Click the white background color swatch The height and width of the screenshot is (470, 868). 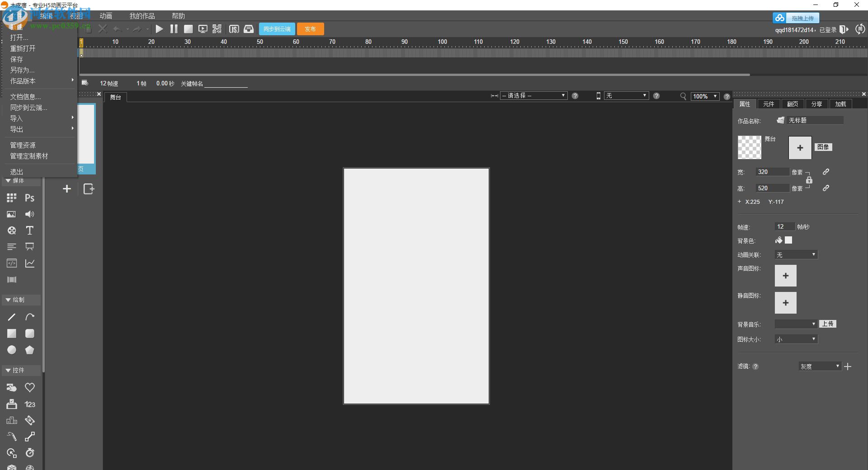click(788, 240)
